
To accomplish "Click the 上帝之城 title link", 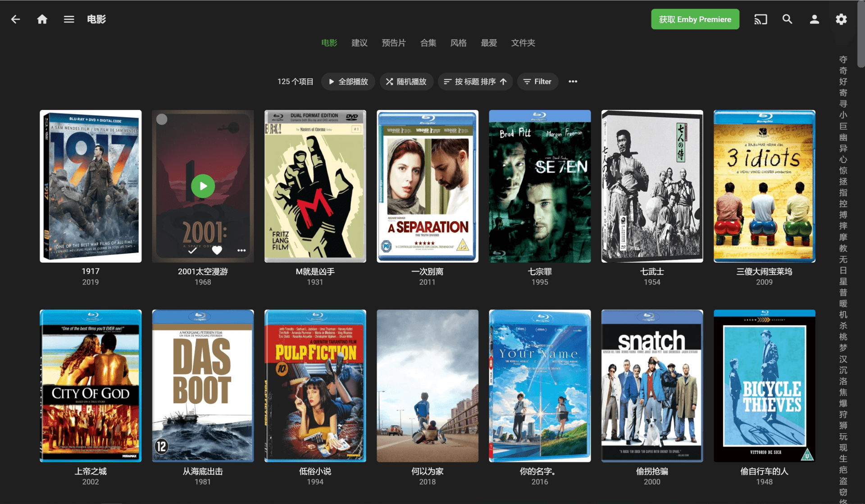I will coord(91,471).
